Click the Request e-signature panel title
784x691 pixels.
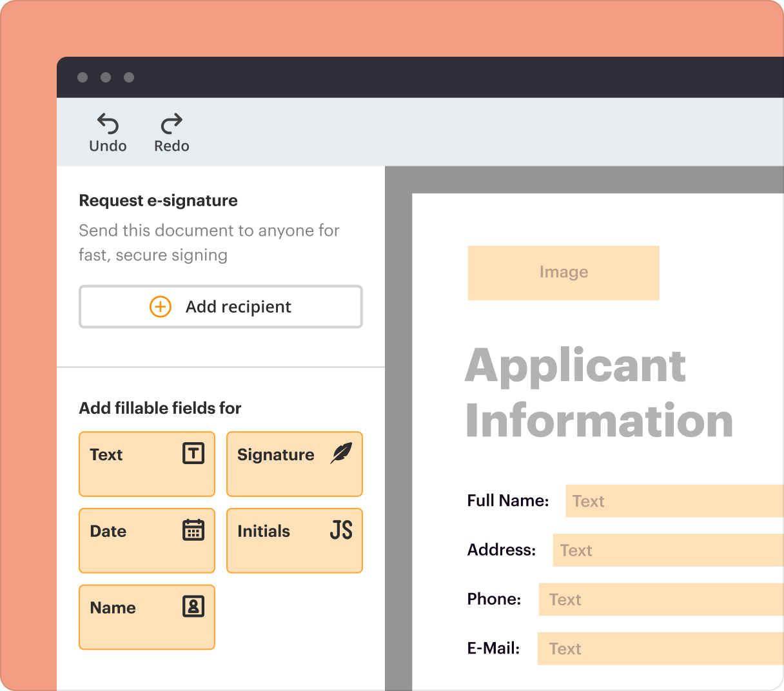coord(158,200)
